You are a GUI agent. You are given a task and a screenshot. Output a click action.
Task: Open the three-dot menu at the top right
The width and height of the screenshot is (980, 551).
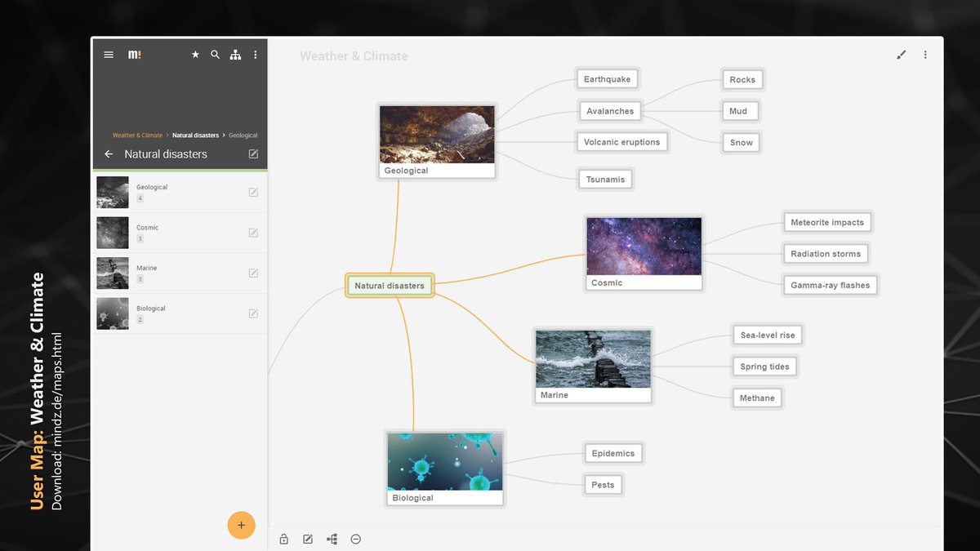[925, 54]
